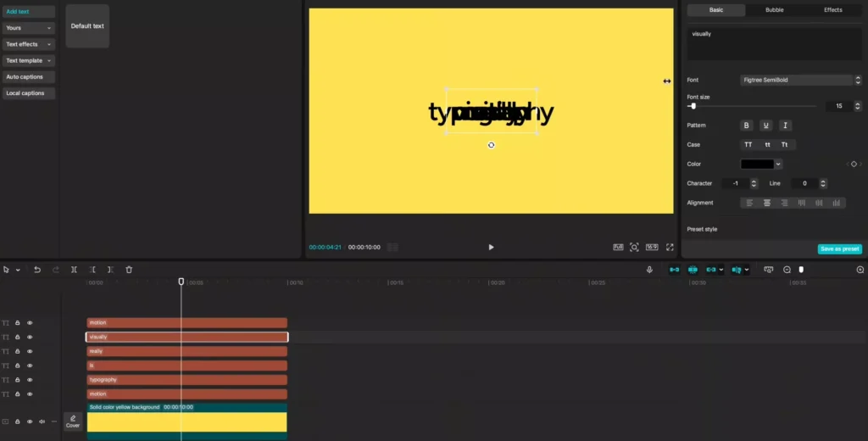Zoom in the timeline
Screen dimensions: 868x441
[x=860, y=270]
